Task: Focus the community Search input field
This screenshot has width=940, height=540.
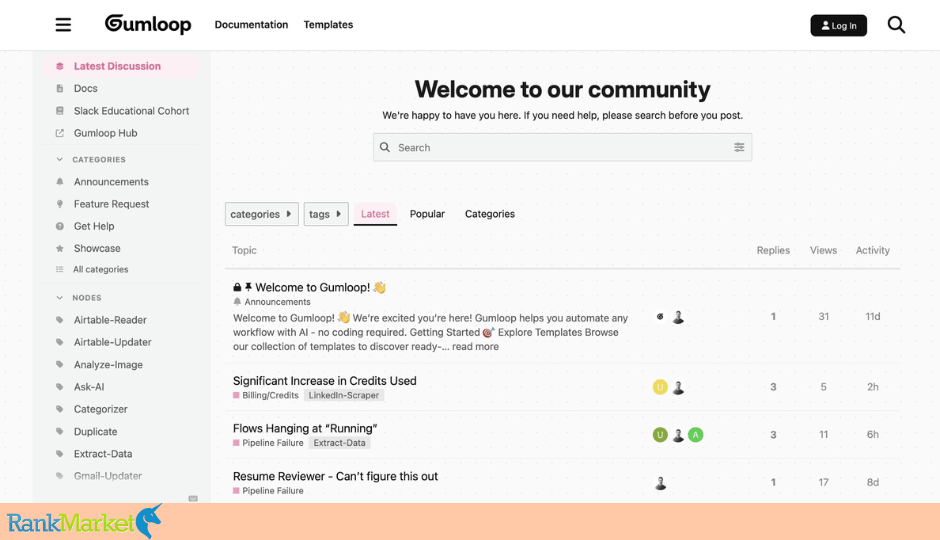Action: point(562,147)
